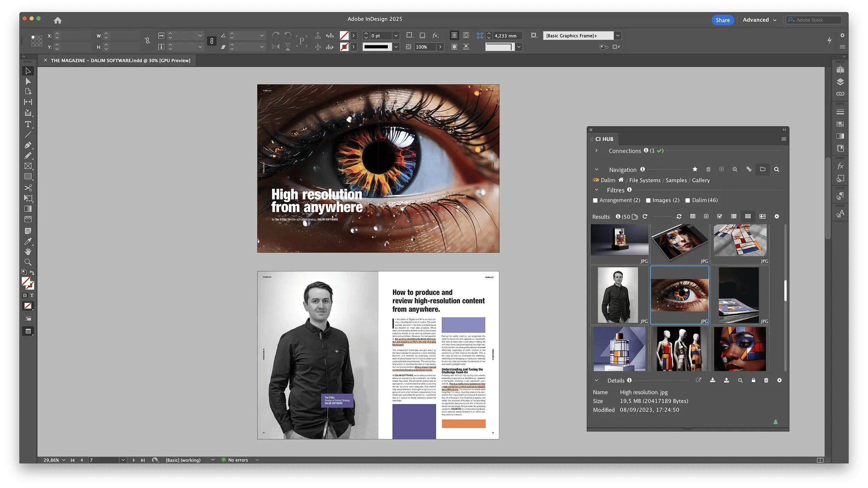
Task: Select the CI HUB panel tab
Action: (x=604, y=139)
